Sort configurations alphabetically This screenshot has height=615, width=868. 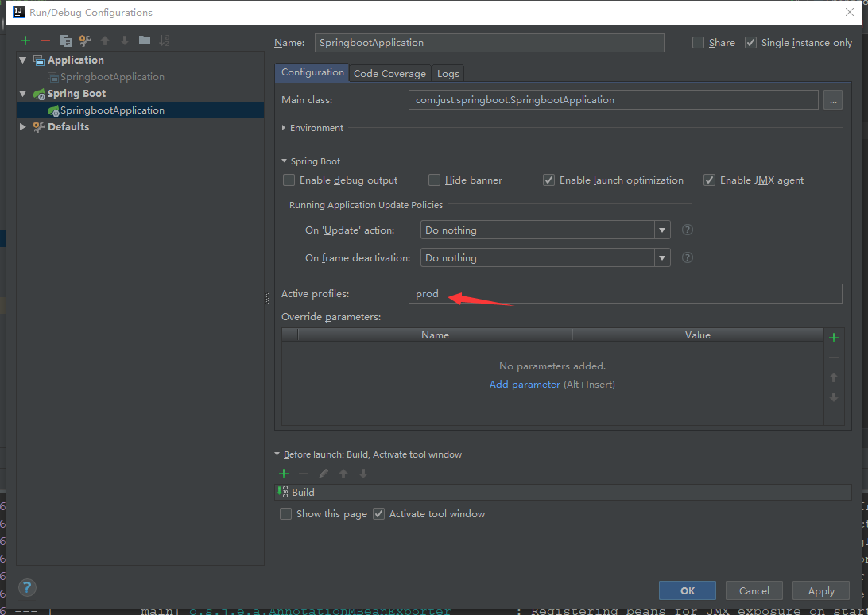165,41
